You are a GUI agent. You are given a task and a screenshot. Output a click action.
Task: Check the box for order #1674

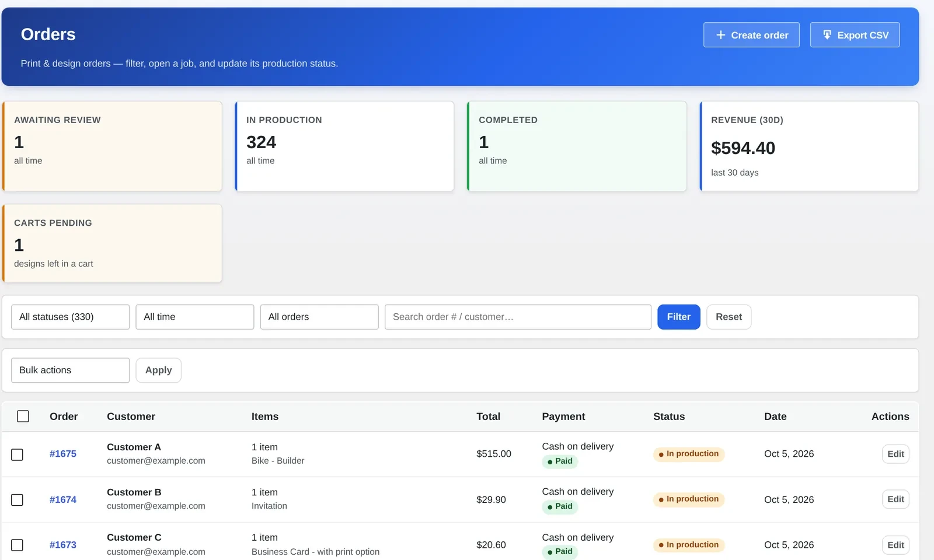pyautogui.click(x=17, y=500)
